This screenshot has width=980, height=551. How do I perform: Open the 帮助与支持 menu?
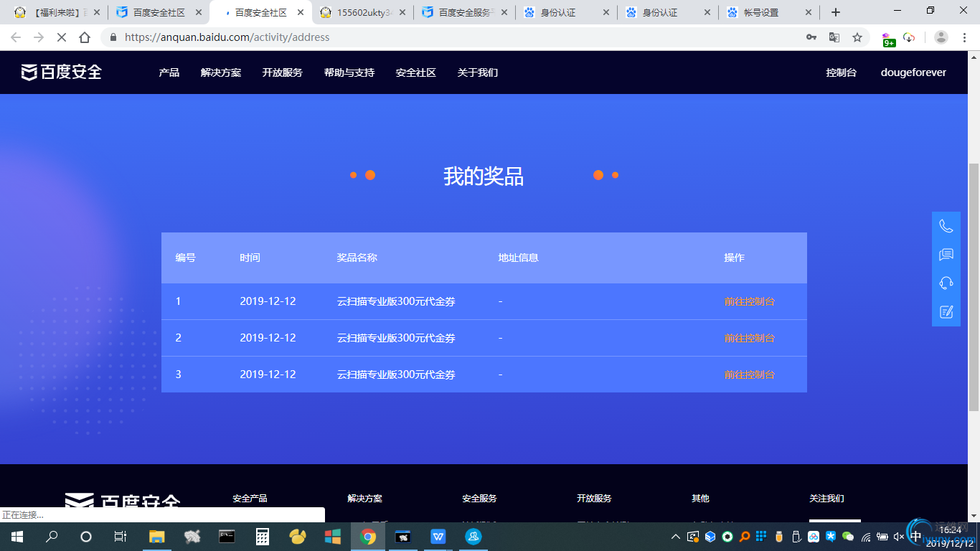pos(349,72)
